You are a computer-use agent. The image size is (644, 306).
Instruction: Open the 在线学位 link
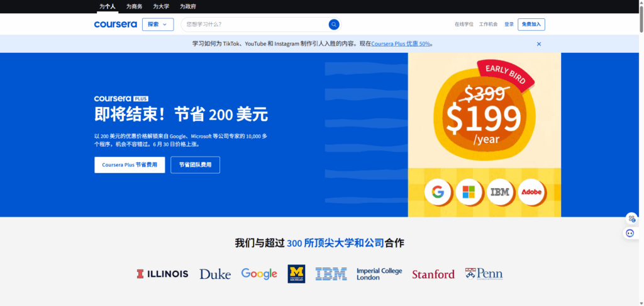click(x=464, y=25)
